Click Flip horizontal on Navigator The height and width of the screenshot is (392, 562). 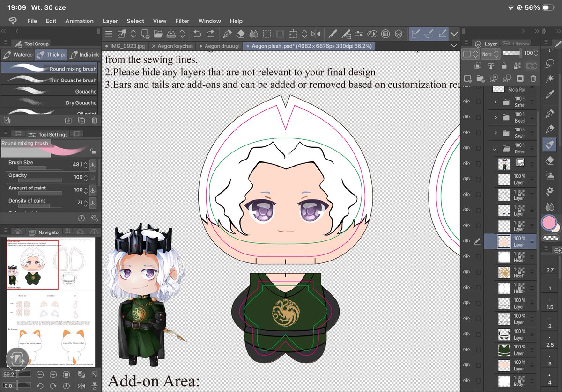(x=81, y=385)
